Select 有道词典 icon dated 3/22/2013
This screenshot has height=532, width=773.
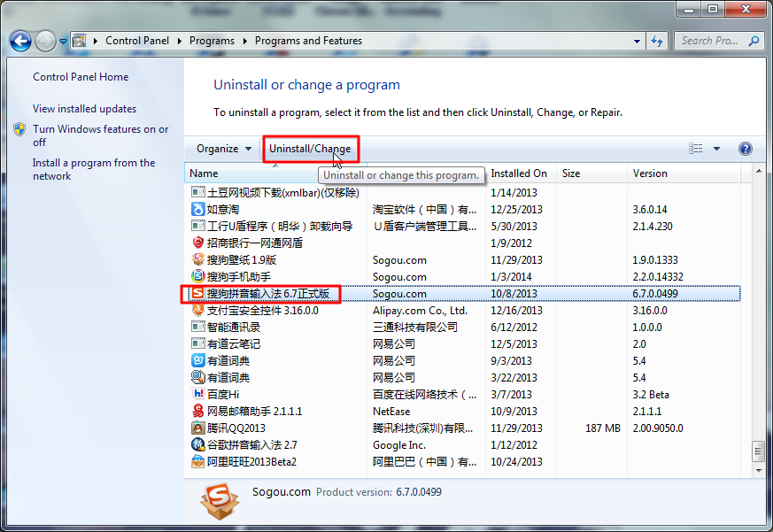pyautogui.click(x=197, y=377)
